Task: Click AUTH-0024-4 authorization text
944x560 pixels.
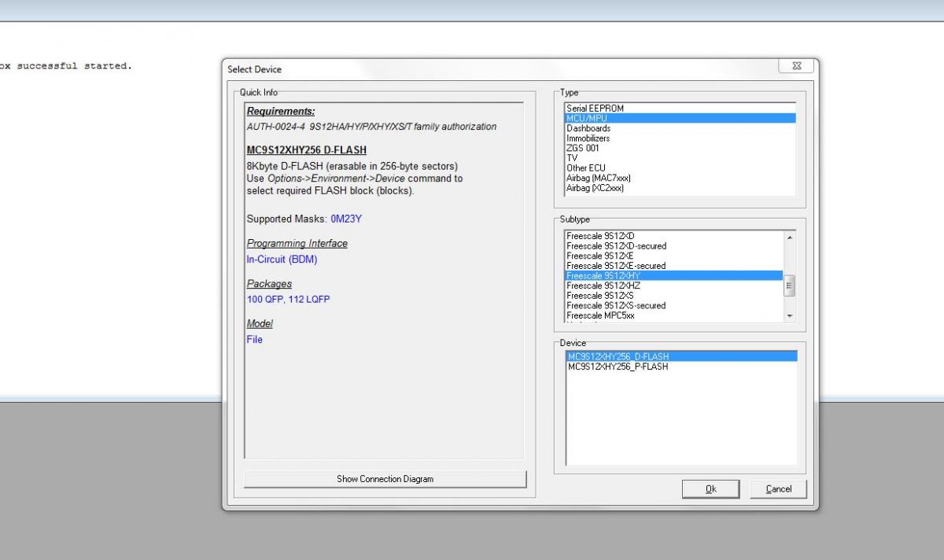Action: point(371,127)
